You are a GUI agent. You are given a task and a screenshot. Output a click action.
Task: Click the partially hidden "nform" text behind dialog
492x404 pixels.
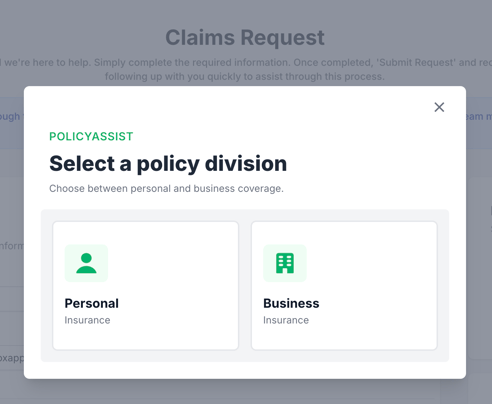click(x=12, y=246)
